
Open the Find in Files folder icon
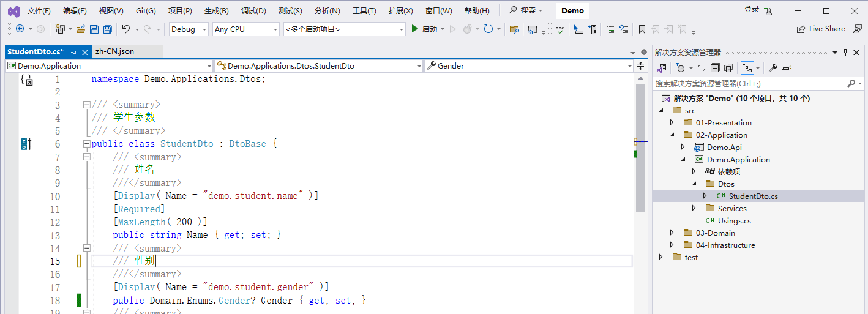[514, 29]
